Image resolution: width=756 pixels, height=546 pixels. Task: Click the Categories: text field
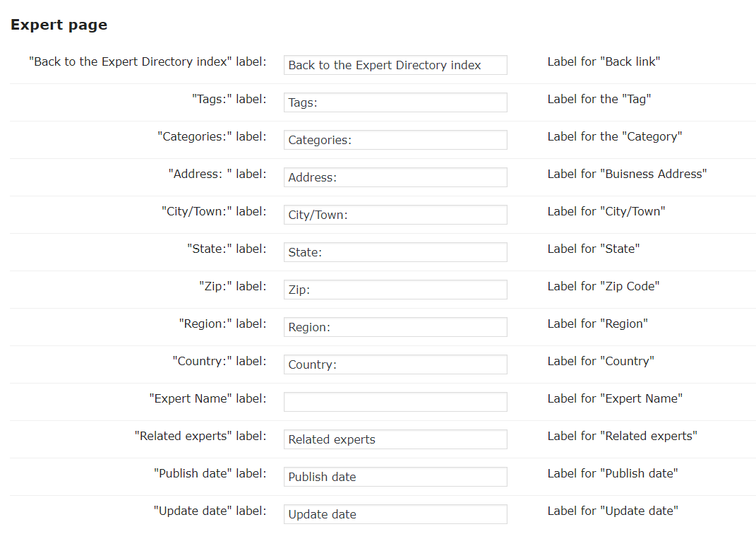point(395,140)
